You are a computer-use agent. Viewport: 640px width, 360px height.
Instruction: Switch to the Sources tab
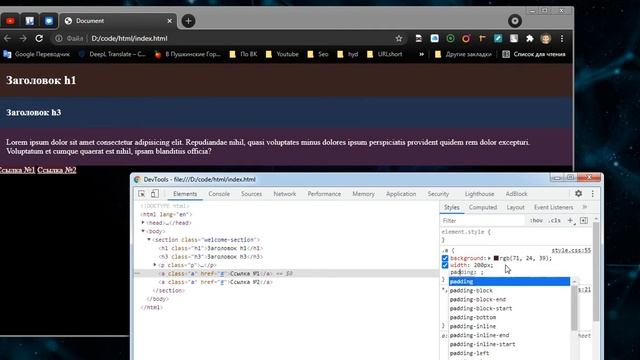pos(251,194)
